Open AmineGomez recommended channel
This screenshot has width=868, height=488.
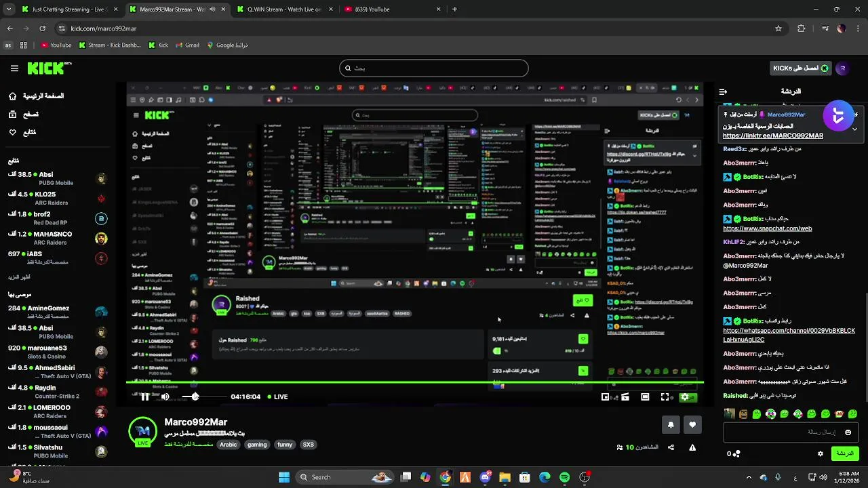click(58, 312)
